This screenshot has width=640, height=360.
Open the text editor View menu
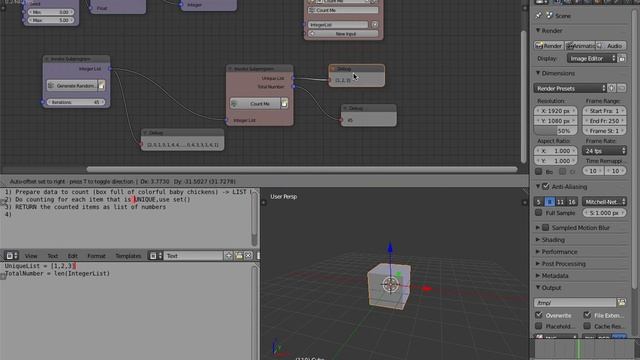click(x=31, y=256)
